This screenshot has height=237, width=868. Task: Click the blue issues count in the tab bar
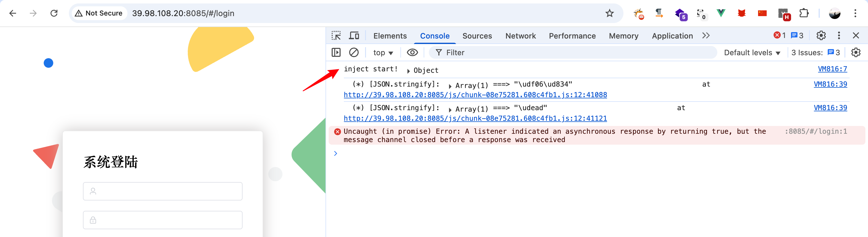click(797, 35)
